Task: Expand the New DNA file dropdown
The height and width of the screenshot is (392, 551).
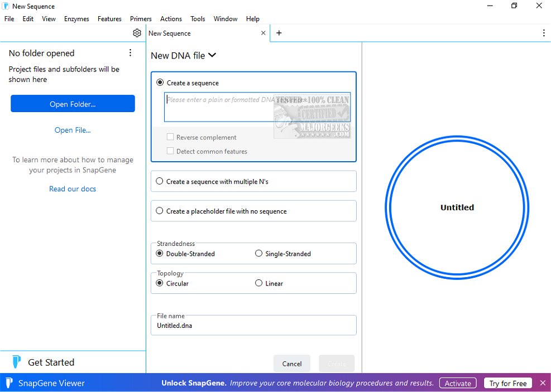Action: pos(211,55)
